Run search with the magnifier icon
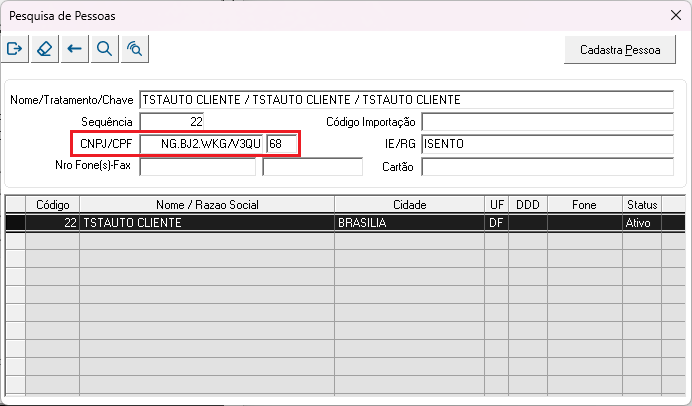692x406 pixels. tap(105, 49)
